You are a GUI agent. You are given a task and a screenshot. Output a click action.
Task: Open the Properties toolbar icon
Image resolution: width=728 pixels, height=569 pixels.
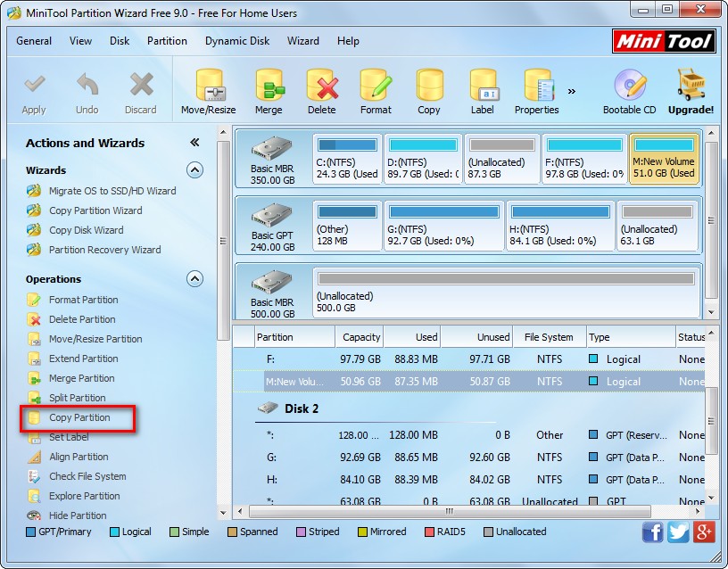(539, 85)
